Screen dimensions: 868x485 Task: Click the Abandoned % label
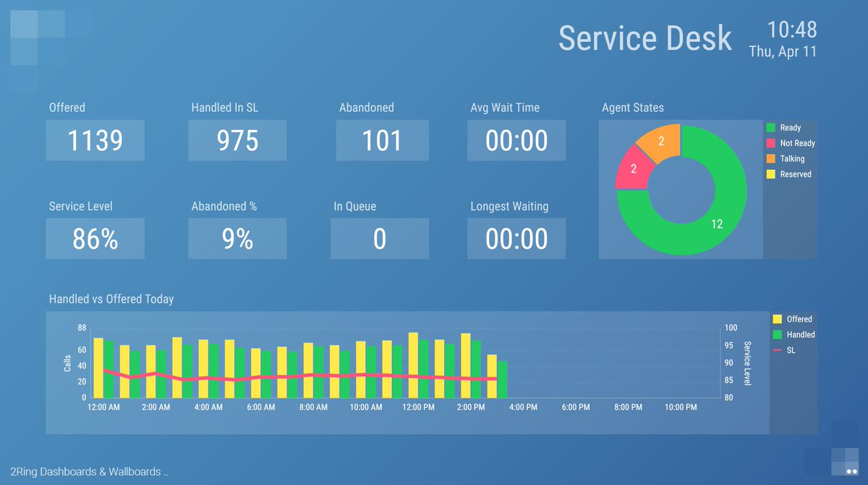pos(224,206)
